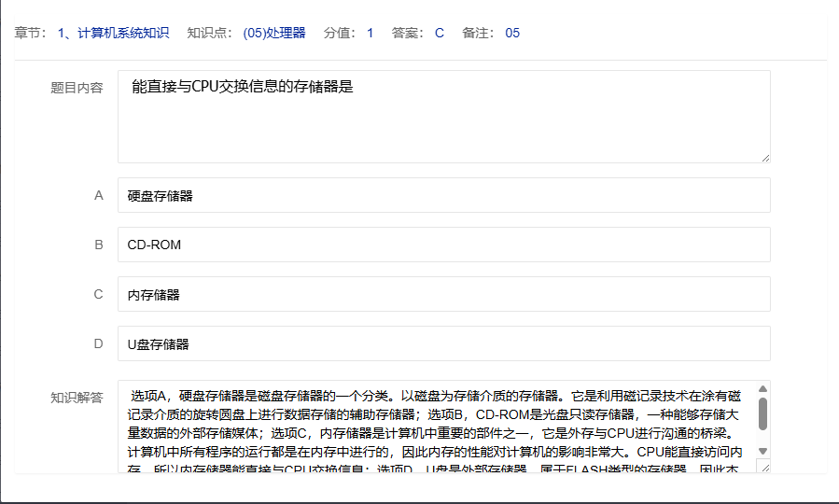The width and height of the screenshot is (839, 504).
Task: Click the explanation box scrollbar thumb
Action: 762,413
